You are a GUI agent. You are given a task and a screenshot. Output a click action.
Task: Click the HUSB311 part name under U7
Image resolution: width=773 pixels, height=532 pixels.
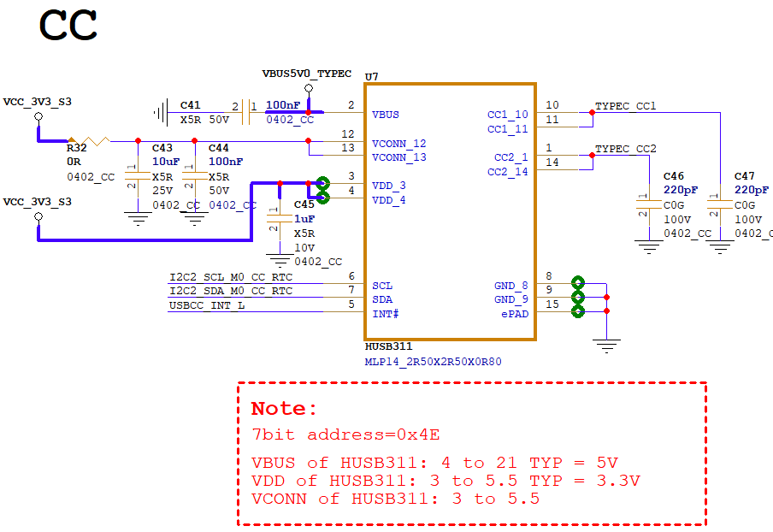[388, 346]
